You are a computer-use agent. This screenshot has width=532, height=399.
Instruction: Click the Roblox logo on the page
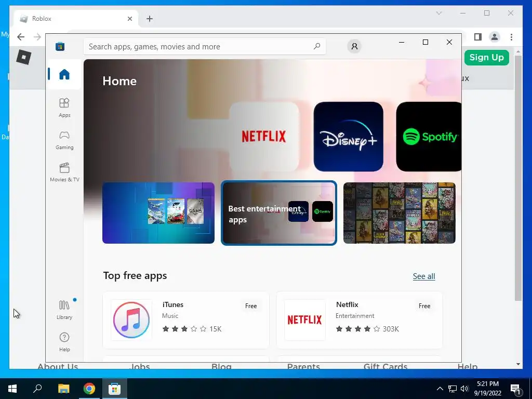click(24, 57)
